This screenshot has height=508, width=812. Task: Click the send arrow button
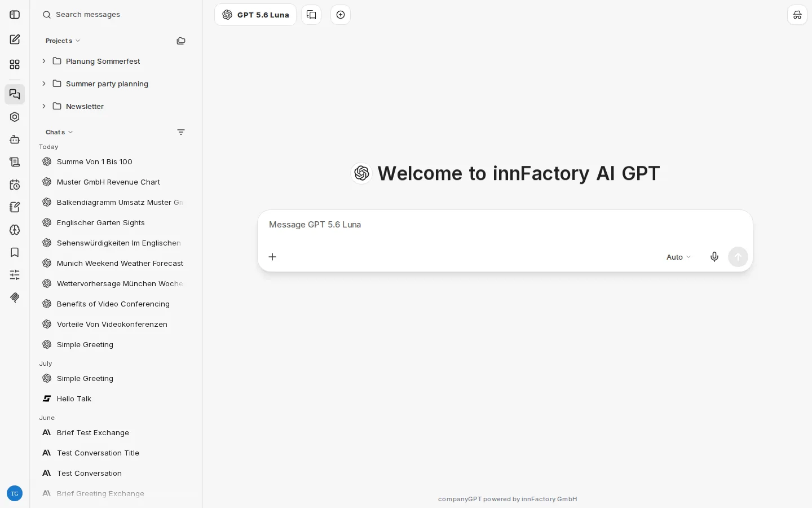pos(738,257)
